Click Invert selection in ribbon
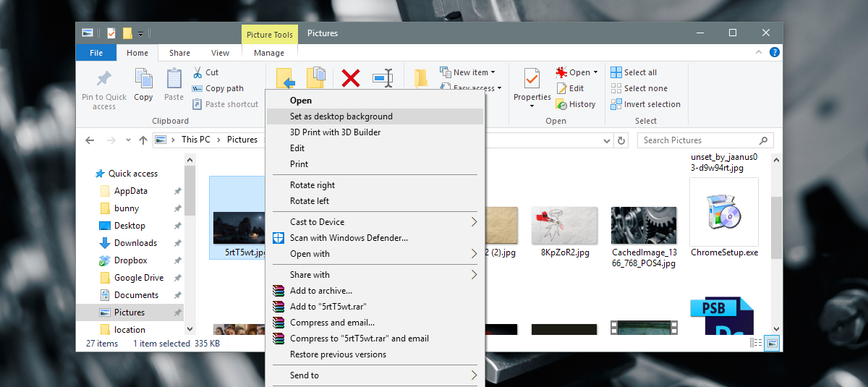The image size is (868, 387). point(645,104)
